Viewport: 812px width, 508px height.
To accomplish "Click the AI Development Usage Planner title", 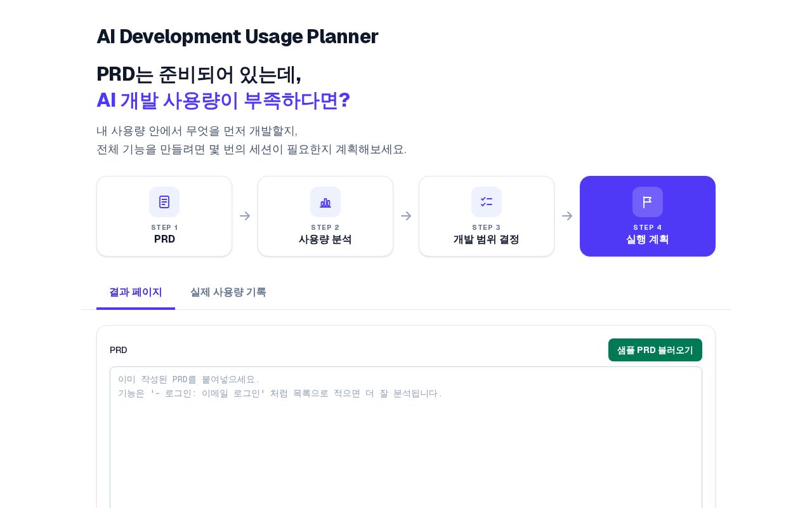I will click(x=237, y=36).
